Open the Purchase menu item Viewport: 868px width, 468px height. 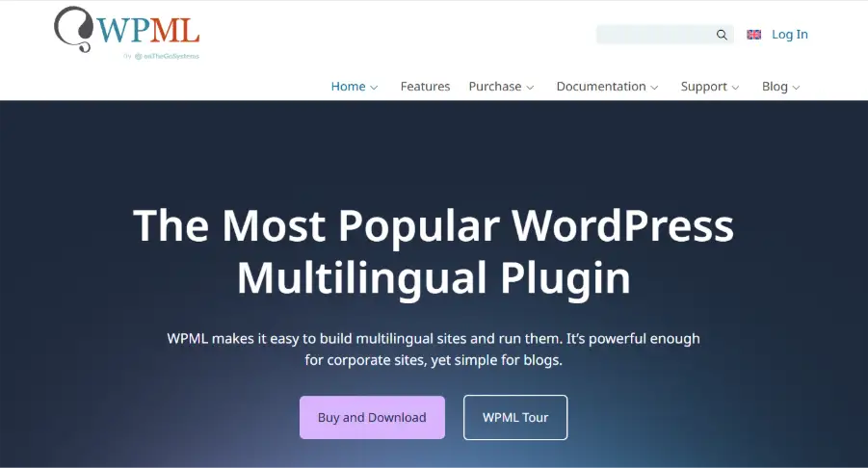click(495, 87)
